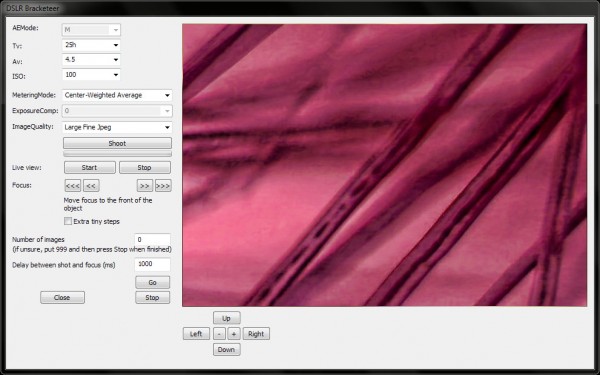
Task: Click the delay between shot field
Action: 152,264
